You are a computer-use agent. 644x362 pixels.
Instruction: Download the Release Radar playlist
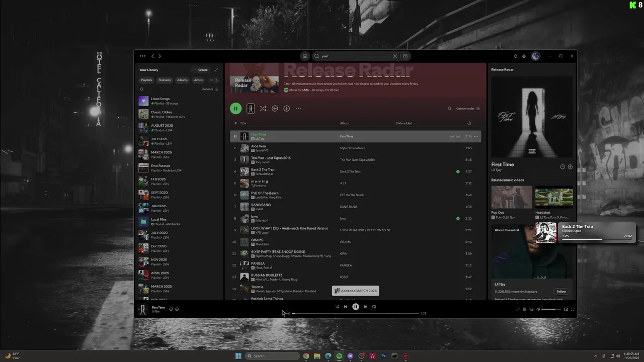(286, 109)
